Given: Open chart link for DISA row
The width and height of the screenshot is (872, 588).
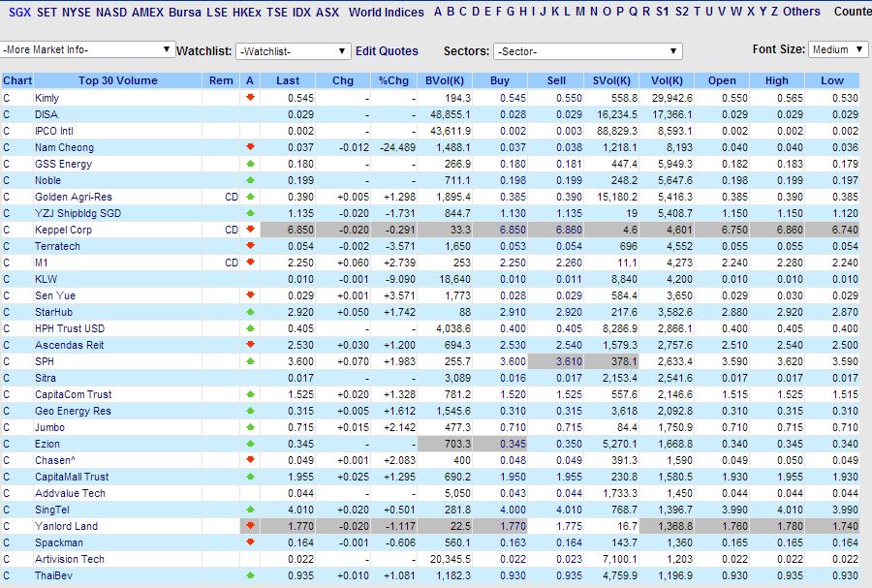Looking at the screenshot, I should pos(7,114).
